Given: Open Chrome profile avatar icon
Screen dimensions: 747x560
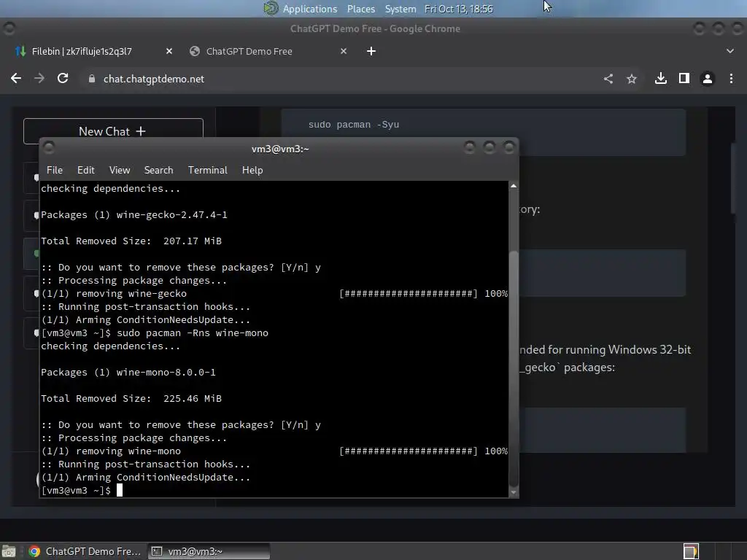Looking at the screenshot, I should tap(708, 79).
